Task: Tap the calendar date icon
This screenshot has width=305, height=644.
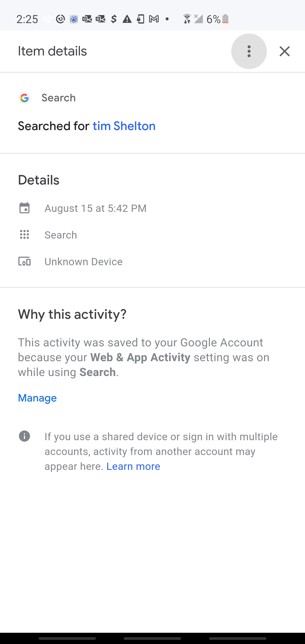Action: pyautogui.click(x=25, y=208)
